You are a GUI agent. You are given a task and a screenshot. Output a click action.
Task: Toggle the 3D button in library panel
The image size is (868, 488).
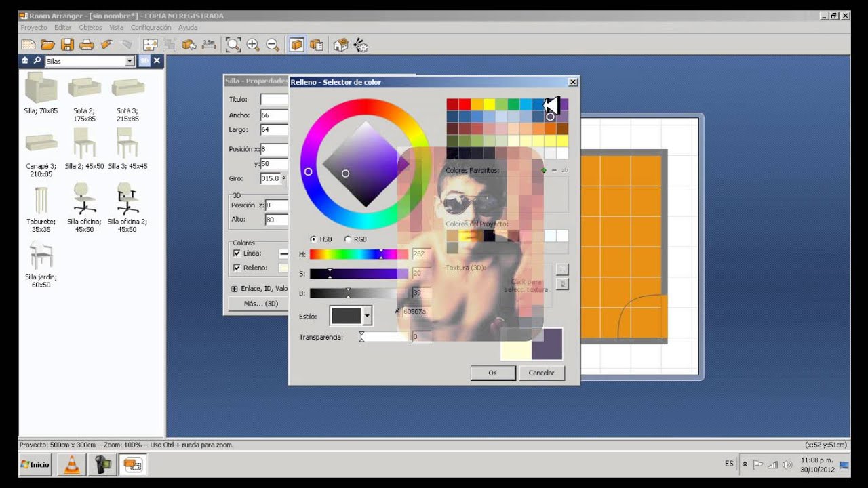tap(144, 61)
